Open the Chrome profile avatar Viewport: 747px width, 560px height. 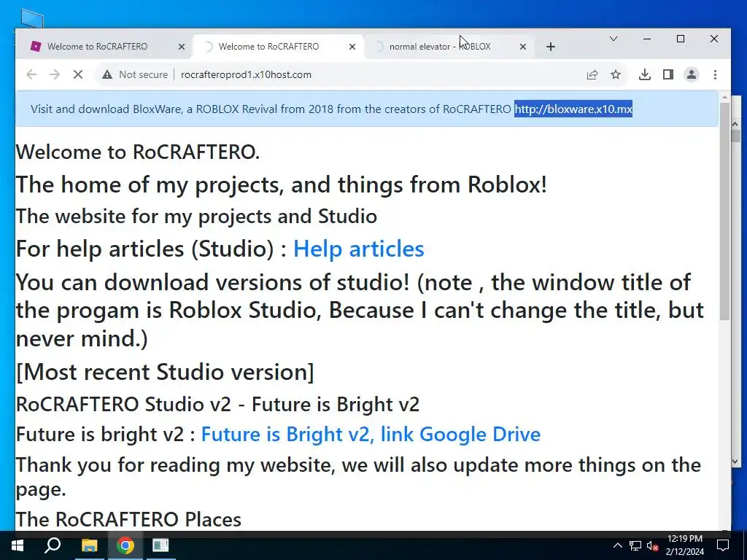(x=692, y=74)
